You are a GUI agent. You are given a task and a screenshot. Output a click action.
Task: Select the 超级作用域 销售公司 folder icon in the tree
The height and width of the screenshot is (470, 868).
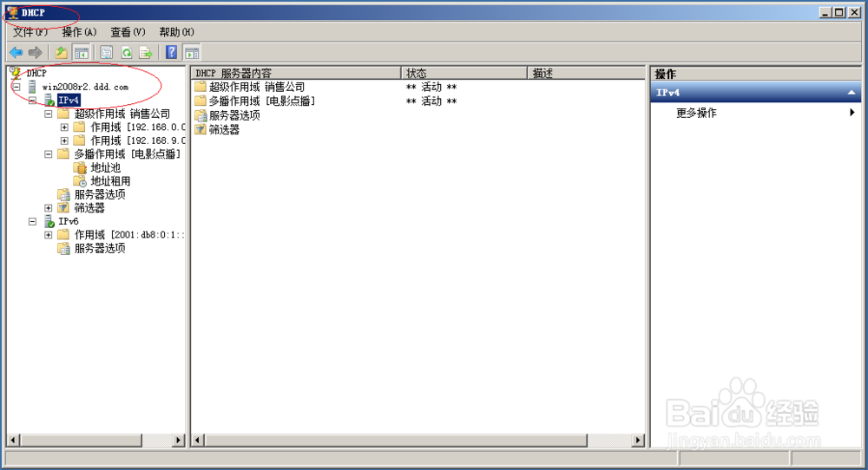[63, 114]
